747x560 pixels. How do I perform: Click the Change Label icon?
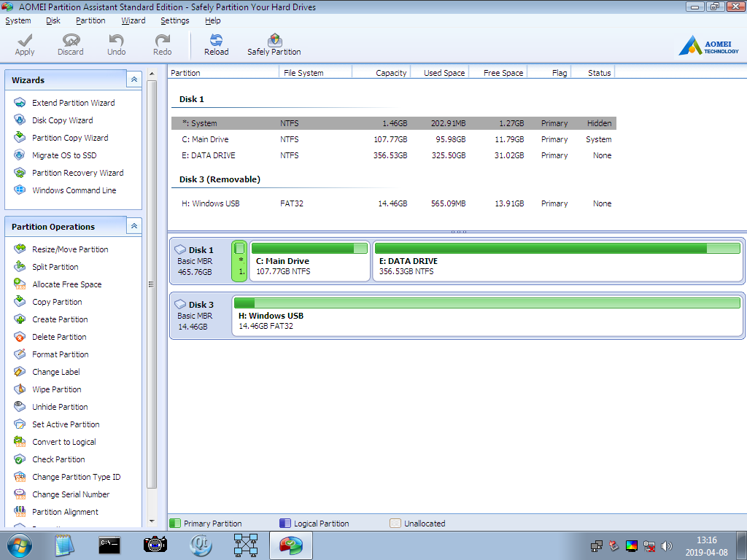(20, 372)
